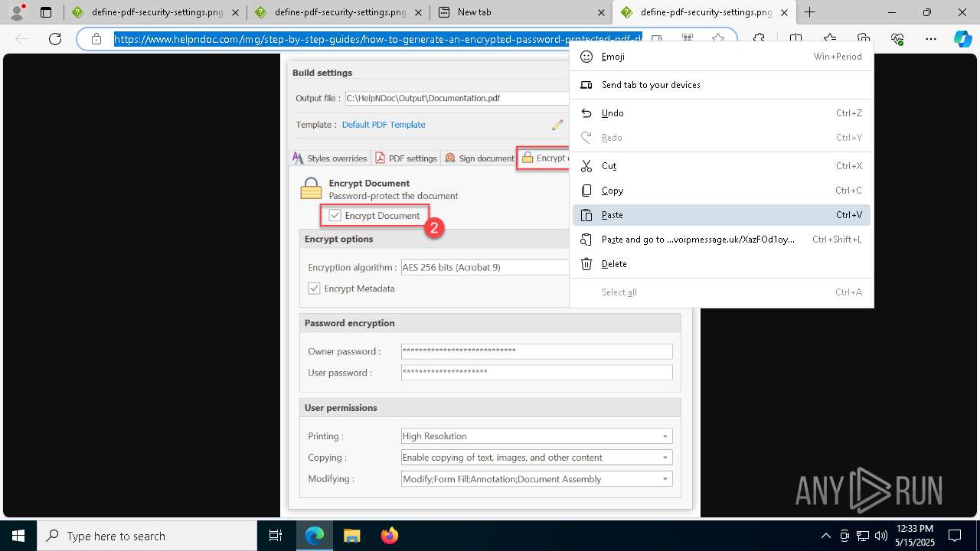Toggle the Encrypt Metadata checkbox

[x=314, y=289]
